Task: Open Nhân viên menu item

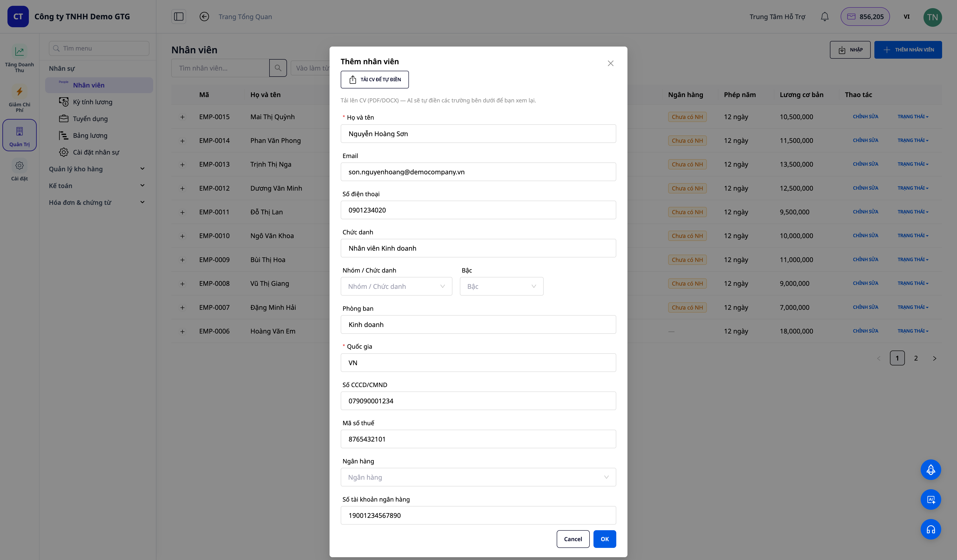Action: click(x=99, y=85)
